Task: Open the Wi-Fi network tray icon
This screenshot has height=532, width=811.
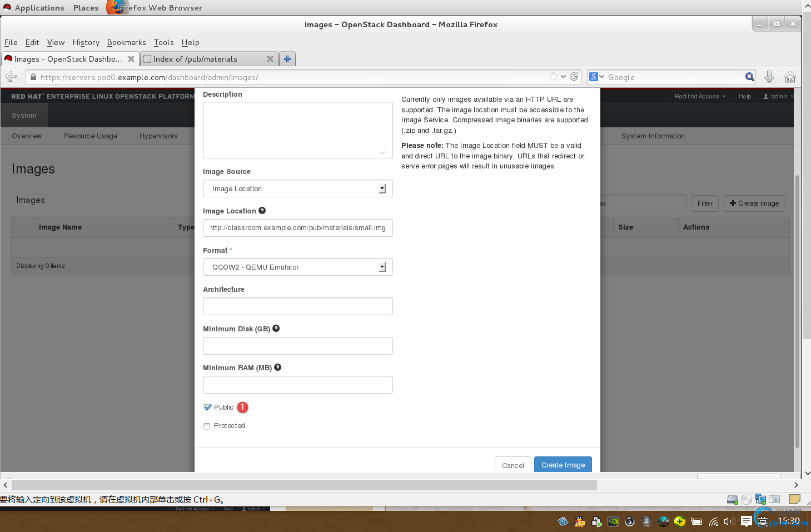Action: click(x=713, y=521)
